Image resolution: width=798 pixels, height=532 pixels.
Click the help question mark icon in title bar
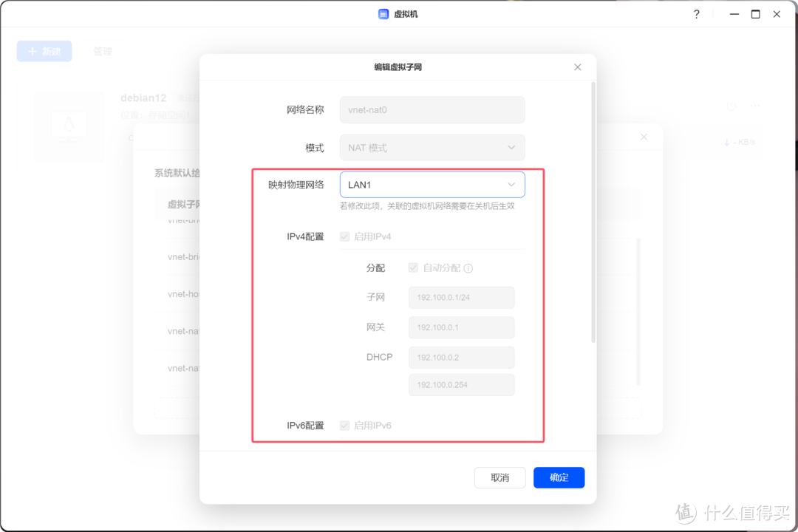coord(695,14)
